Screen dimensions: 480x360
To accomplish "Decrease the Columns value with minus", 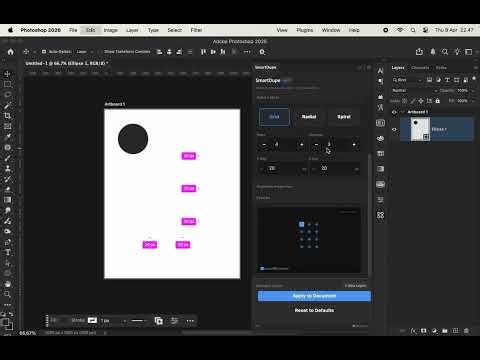I will click(x=316, y=145).
